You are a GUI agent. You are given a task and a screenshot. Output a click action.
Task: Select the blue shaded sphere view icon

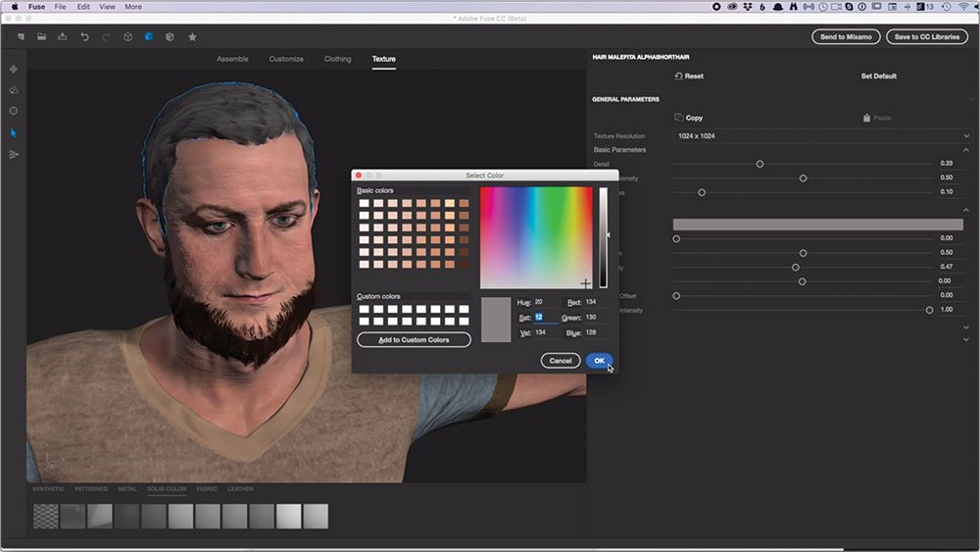[x=149, y=37]
